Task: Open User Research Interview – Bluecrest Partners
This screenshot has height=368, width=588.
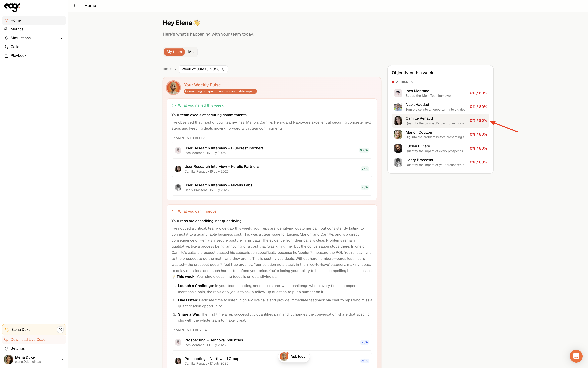Action: coord(272,150)
